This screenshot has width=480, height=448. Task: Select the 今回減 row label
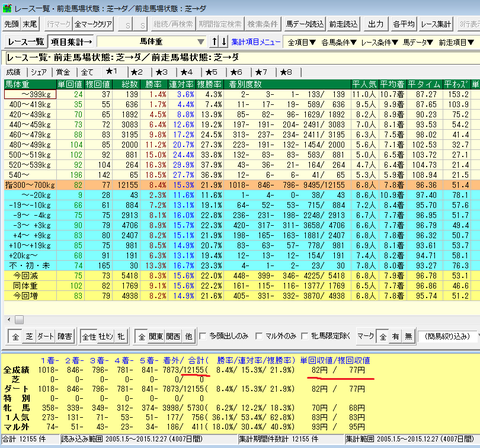pyautogui.click(x=30, y=276)
